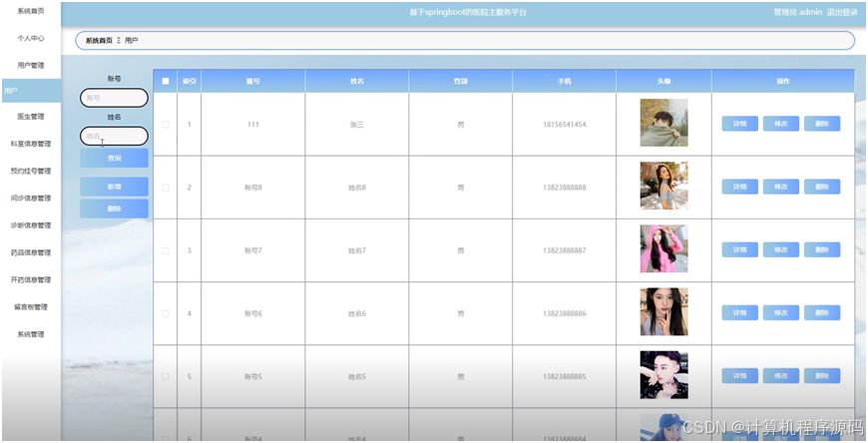
Task: Click 删除 for 姓名6 row
Action: 822,313
